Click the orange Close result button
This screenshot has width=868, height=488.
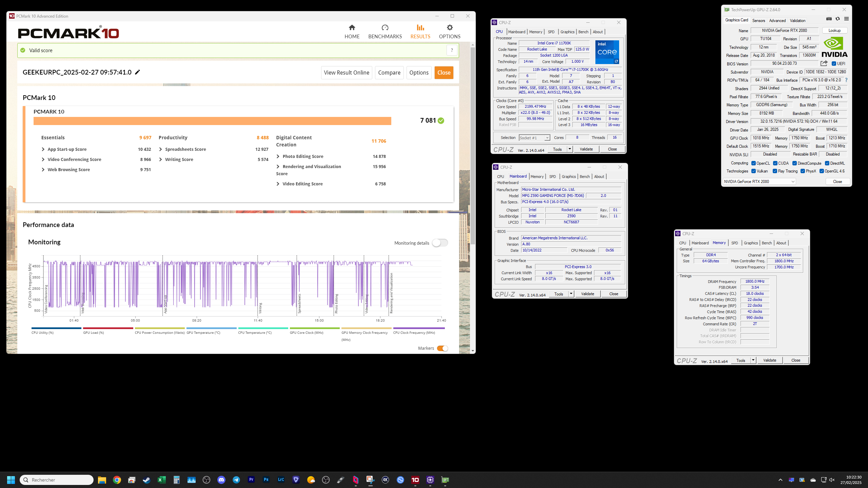(444, 73)
